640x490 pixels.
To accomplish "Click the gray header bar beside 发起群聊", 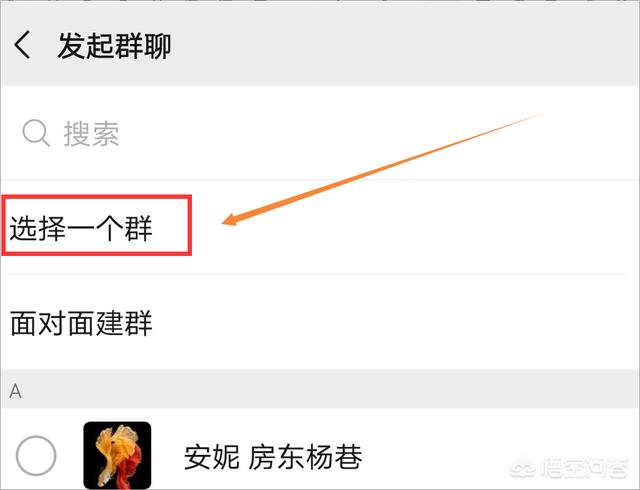I will (404, 45).
